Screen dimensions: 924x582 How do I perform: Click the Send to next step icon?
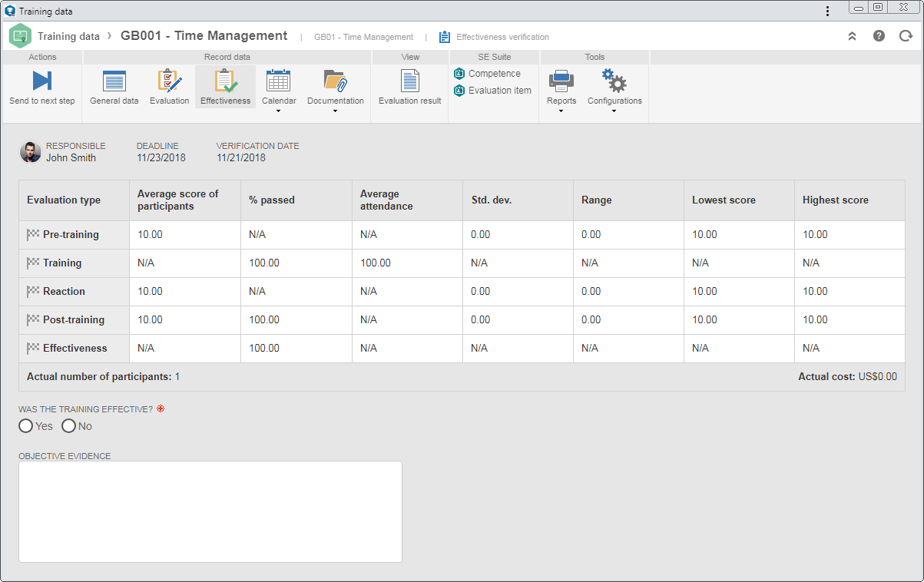pos(42,81)
